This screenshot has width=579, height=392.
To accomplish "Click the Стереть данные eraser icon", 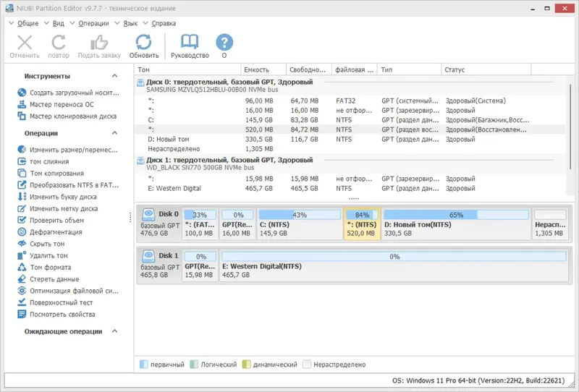I will coord(22,279).
